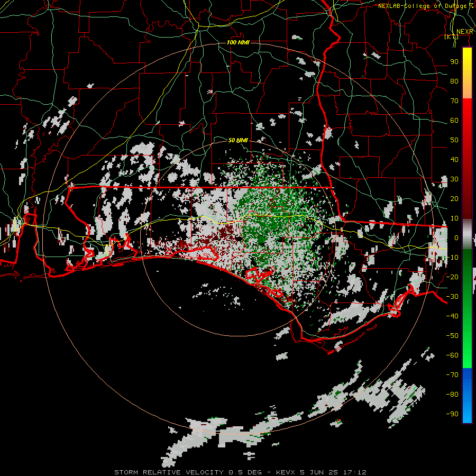The height and width of the screenshot is (476, 476).
Task: Click the "NEXR" label above the color scale
Action: coord(465,32)
